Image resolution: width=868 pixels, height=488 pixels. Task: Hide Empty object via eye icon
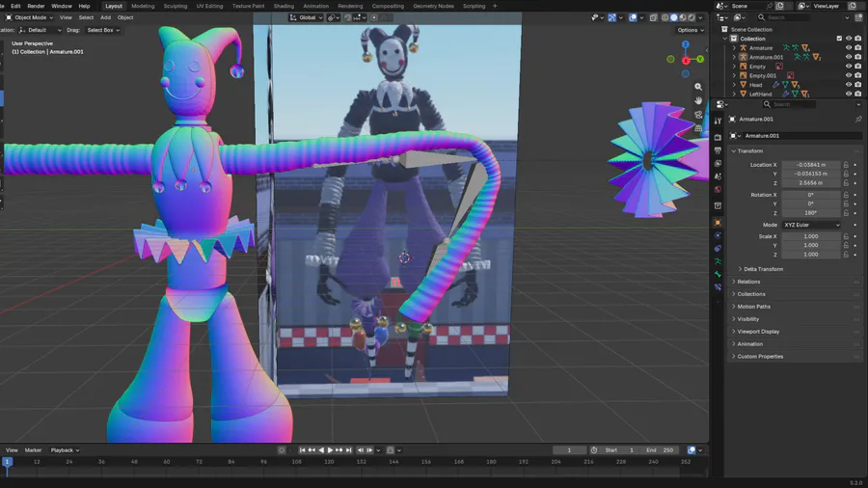(848, 67)
